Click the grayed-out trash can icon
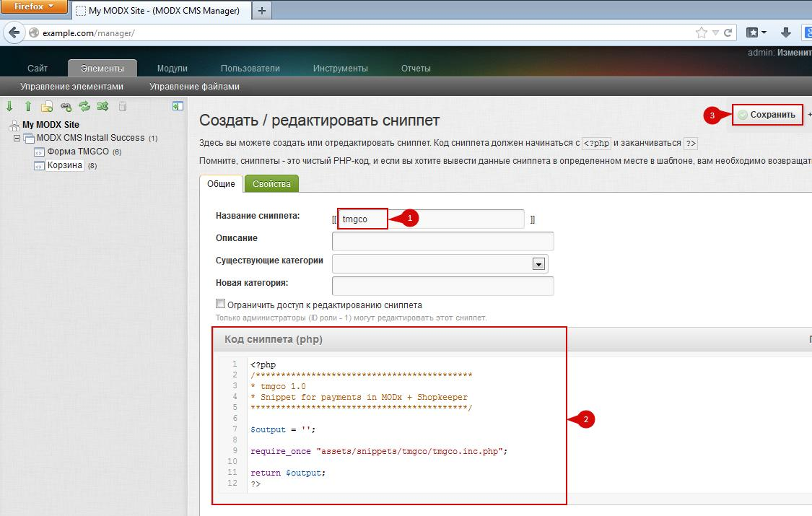The width and height of the screenshot is (812, 516). coord(122,107)
